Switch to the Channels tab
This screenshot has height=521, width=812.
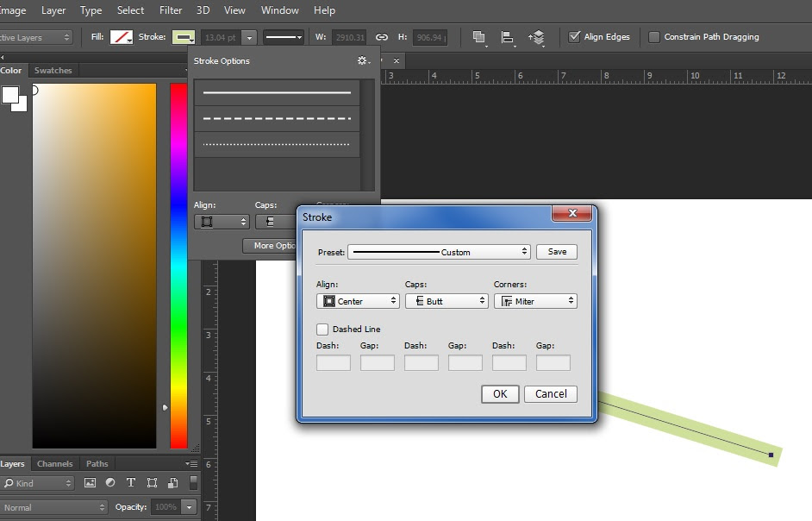pos(54,464)
